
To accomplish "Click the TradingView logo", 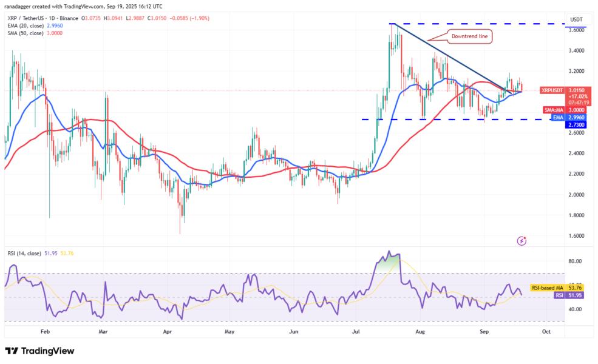I will pyautogui.click(x=39, y=351).
